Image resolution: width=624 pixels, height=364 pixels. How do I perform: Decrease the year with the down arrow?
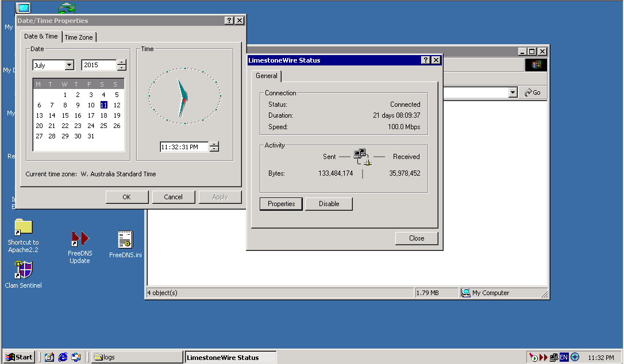122,68
